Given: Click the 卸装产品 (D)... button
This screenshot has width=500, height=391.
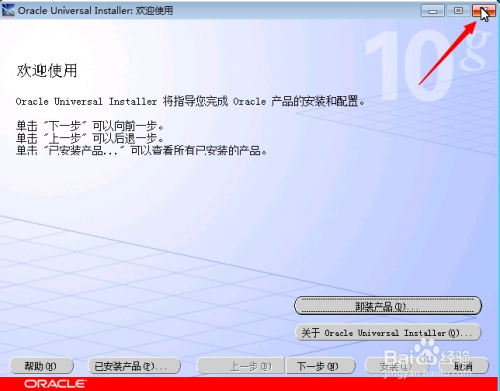Looking at the screenshot, I should pyautogui.click(x=388, y=305).
